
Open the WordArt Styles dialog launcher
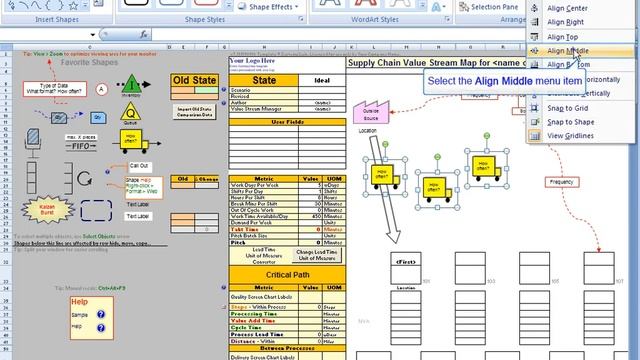[447, 19]
